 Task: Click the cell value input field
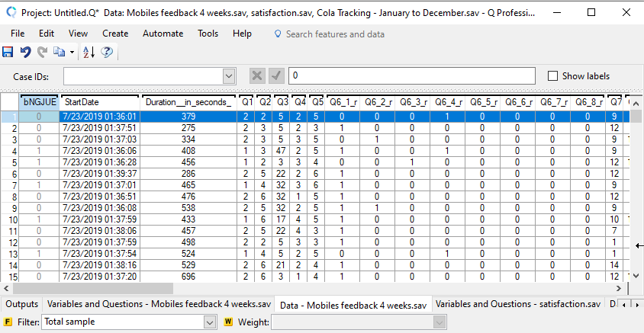click(x=412, y=76)
